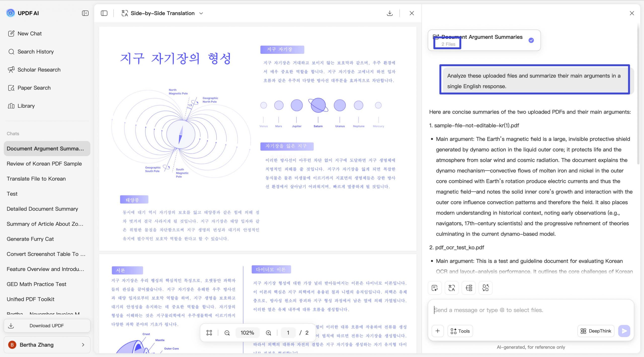Open GED Math Practice Test chat
Screen dimensions: 644x357
[x=47, y=284]
